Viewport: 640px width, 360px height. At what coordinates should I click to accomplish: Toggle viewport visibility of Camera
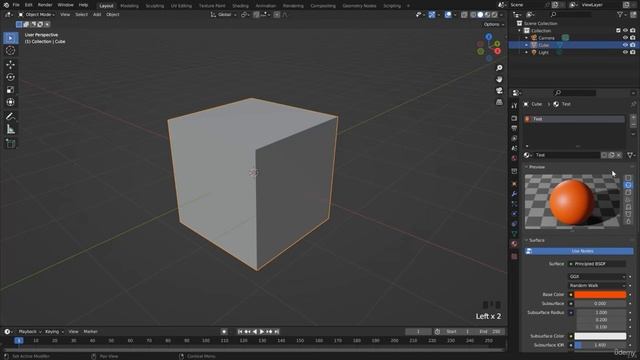tap(625, 38)
